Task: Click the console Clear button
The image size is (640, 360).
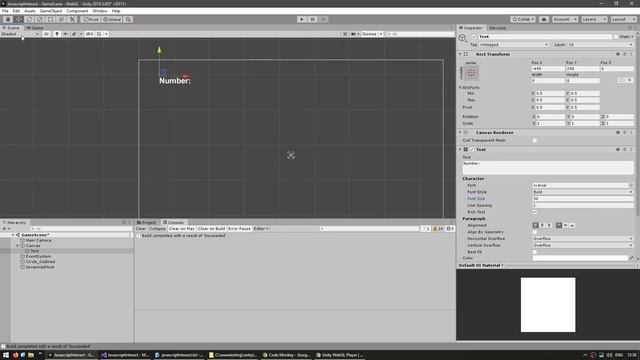Action: tap(141, 229)
